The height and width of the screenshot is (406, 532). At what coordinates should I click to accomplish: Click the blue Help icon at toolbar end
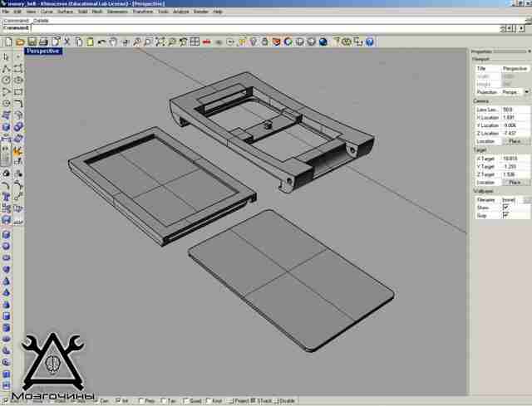point(370,42)
